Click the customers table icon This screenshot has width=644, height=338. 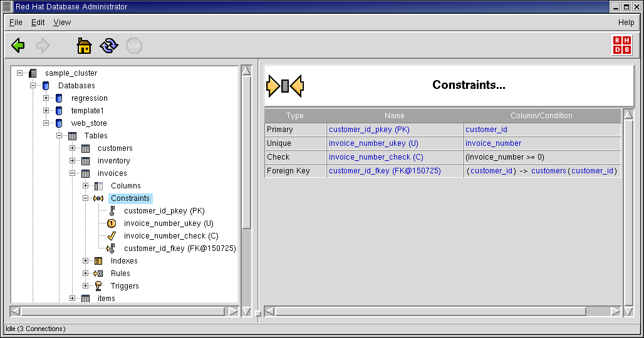coord(85,148)
